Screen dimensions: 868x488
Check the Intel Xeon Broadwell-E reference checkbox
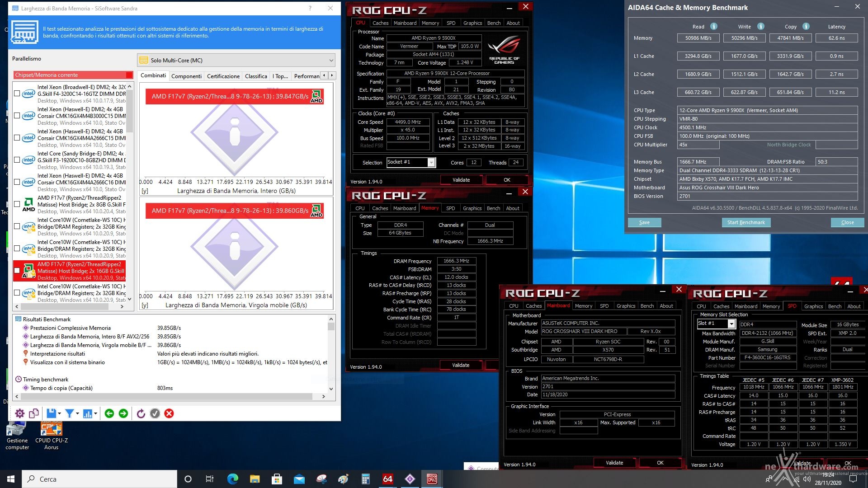(x=17, y=94)
